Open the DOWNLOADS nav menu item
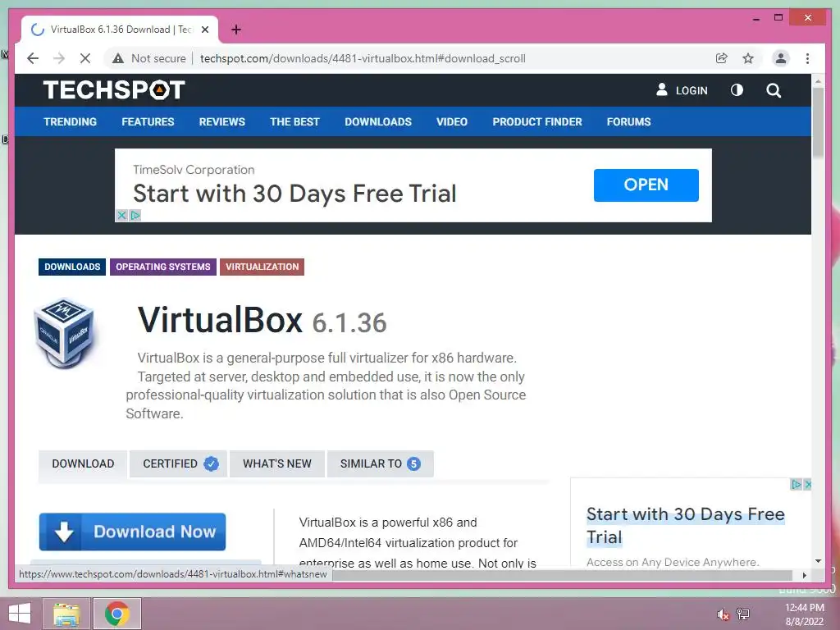This screenshot has height=630, width=840. [378, 121]
